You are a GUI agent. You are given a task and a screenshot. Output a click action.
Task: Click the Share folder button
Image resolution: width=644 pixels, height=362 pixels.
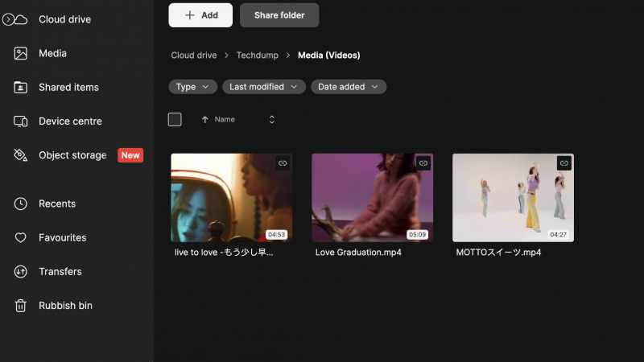tap(279, 15)
